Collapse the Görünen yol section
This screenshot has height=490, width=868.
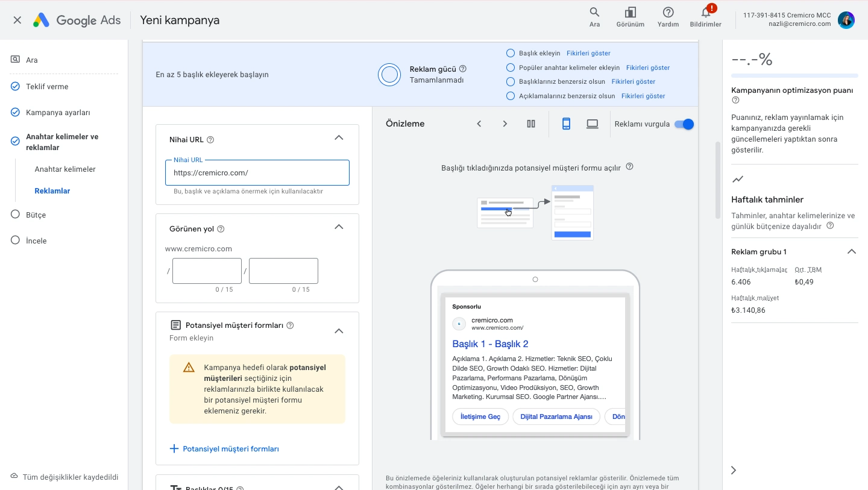click(x=339, y=227)
